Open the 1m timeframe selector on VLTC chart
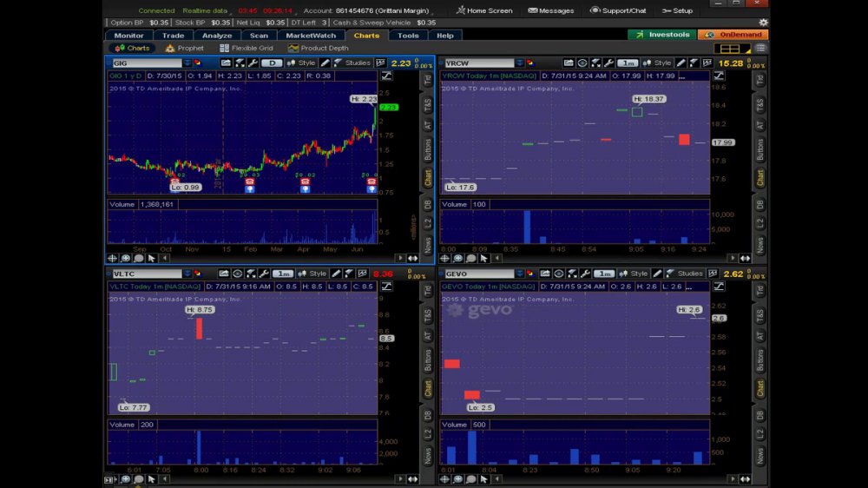 click(x=283, y=274)
